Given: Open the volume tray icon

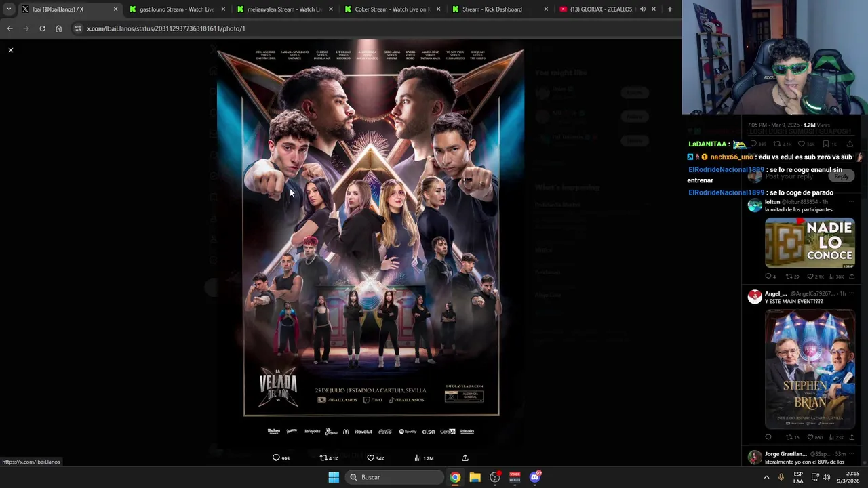Looking at the screenshot, I should (x=826, y=477).
